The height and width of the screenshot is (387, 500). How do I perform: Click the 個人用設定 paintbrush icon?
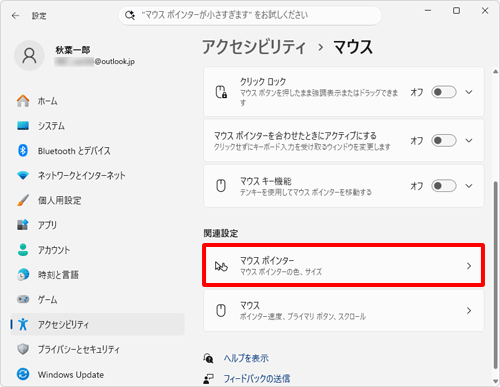[x=23, y=200]
